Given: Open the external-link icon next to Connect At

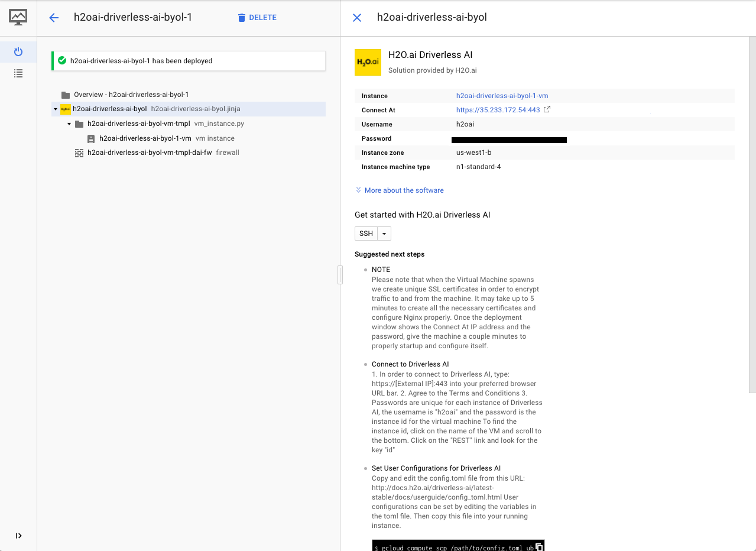Looking at the screenshot, I should (546, 109).
